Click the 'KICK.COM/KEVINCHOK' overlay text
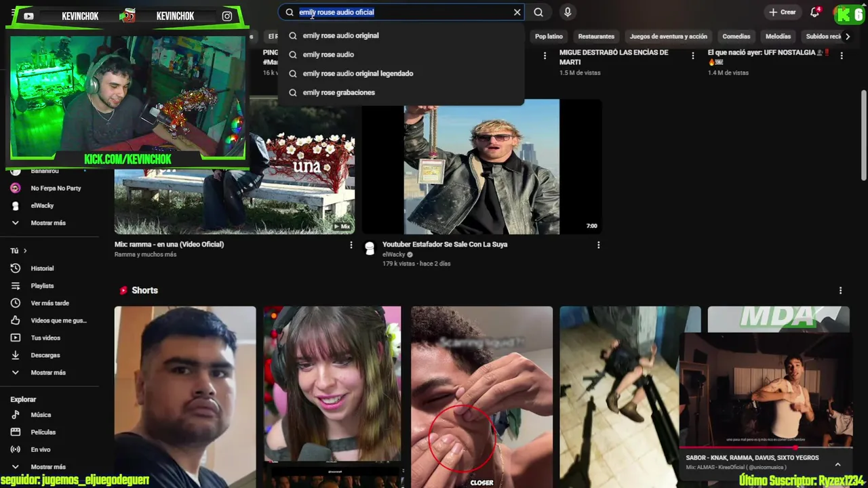This screenshot has width=868, height=488. (127, 159)
